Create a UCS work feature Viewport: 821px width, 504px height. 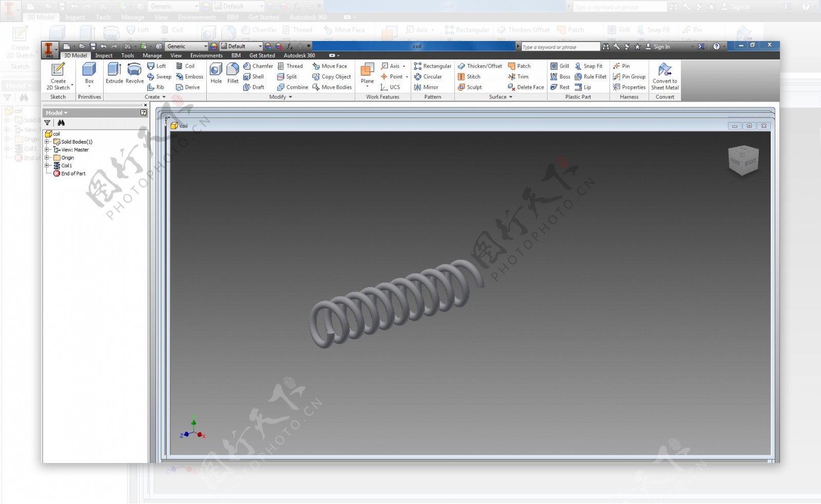coord(390,87)
